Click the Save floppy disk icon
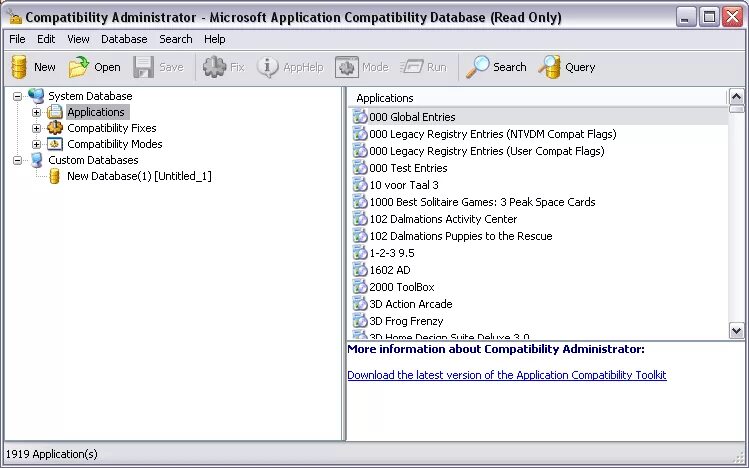Viewport: 749px width, 468px height. 143,67
